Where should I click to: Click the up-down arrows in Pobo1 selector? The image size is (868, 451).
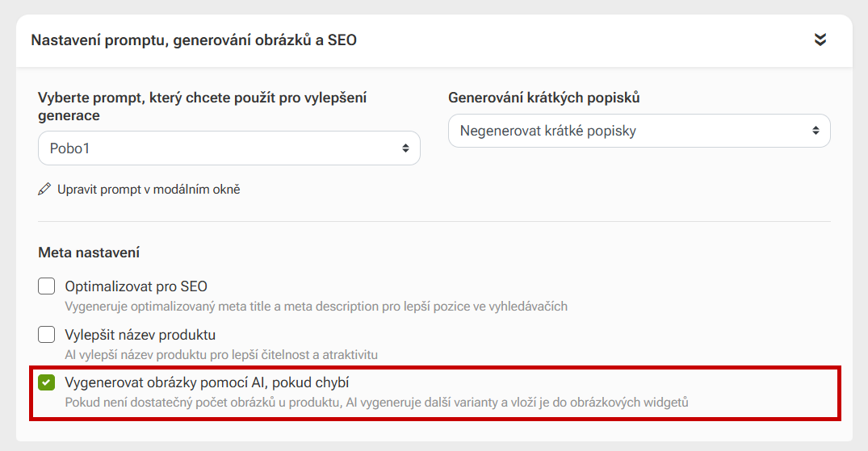(405, 148)
